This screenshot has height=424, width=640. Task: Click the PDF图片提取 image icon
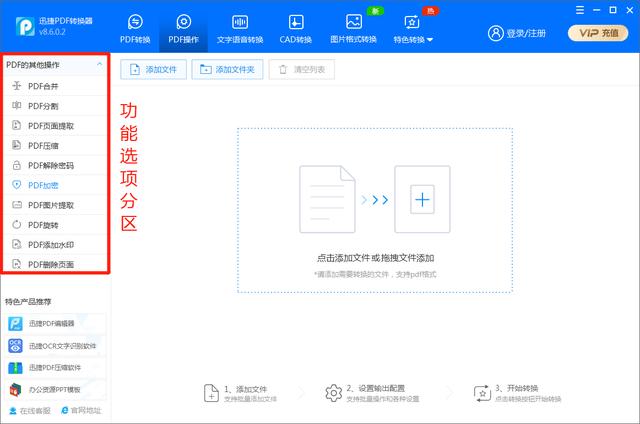17,204
